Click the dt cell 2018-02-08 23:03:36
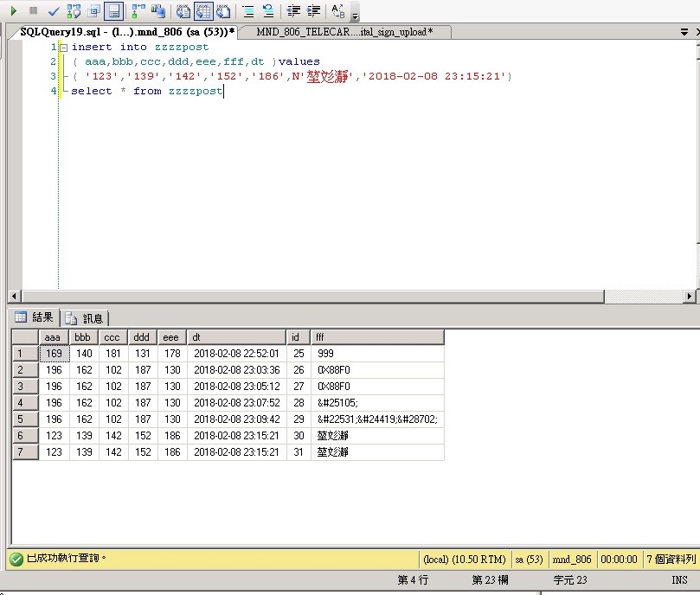Viewport: 700px width, 595px height. pos(236,370)
